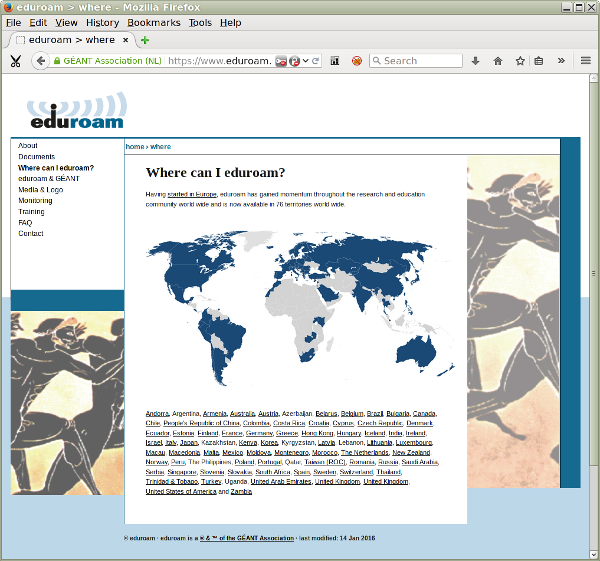Open Media & Logo sidebar link

(x=41, y=189)
